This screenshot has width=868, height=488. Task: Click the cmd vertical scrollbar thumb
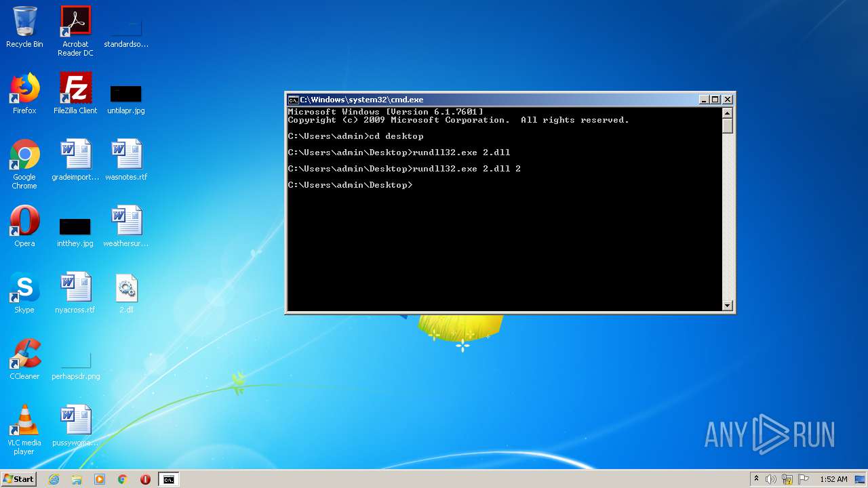click(728, 126)
